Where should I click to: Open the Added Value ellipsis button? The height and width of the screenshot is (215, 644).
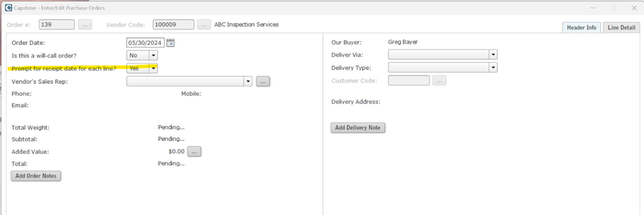pos(194,151)
